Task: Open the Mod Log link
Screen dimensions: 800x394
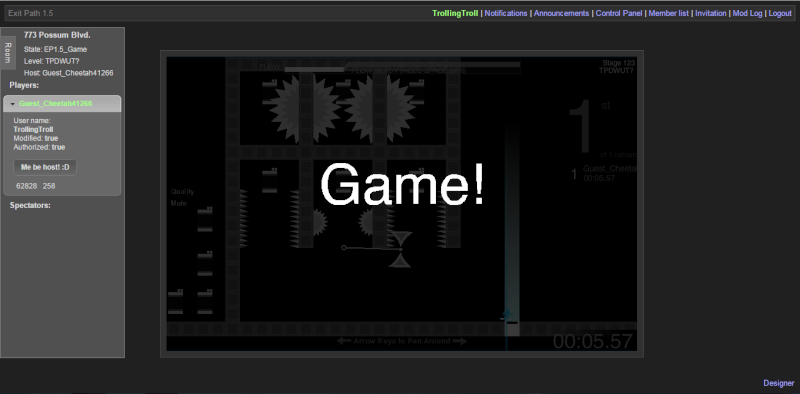Action: pyautogui.click(x=747, y=13)
